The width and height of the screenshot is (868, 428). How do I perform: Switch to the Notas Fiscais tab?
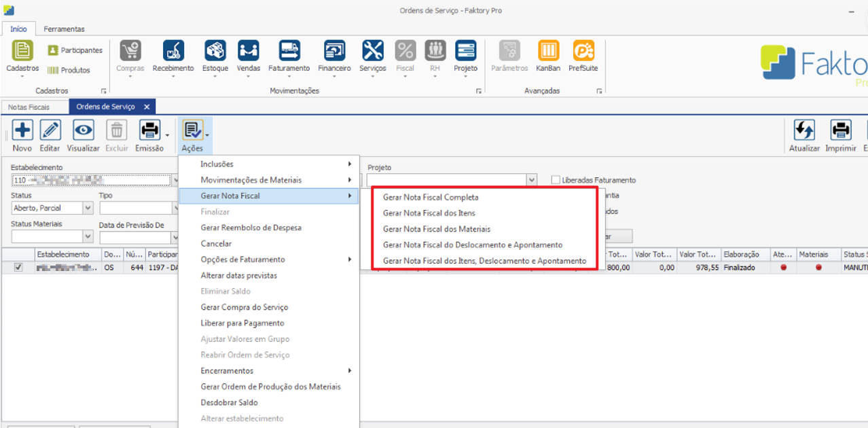point(29,107)
